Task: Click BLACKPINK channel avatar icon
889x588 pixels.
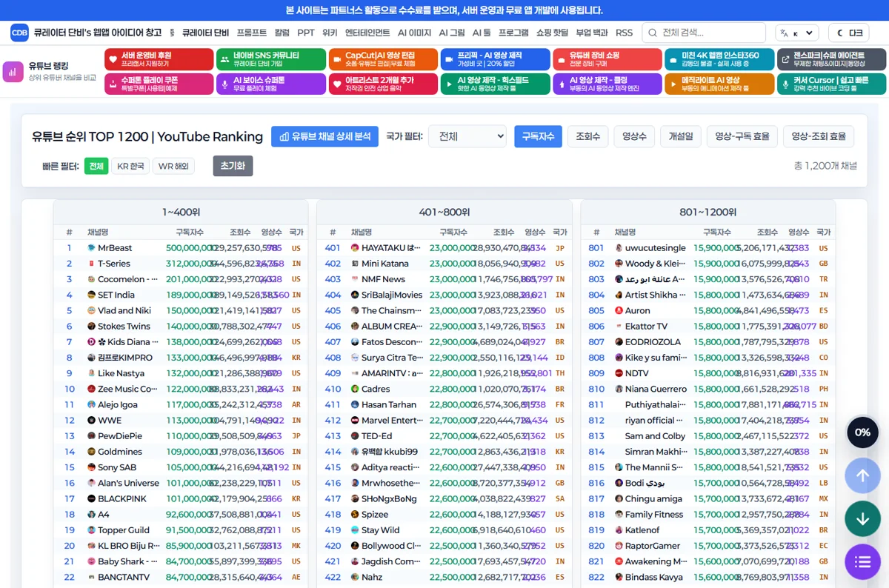Action: (91, 498)
